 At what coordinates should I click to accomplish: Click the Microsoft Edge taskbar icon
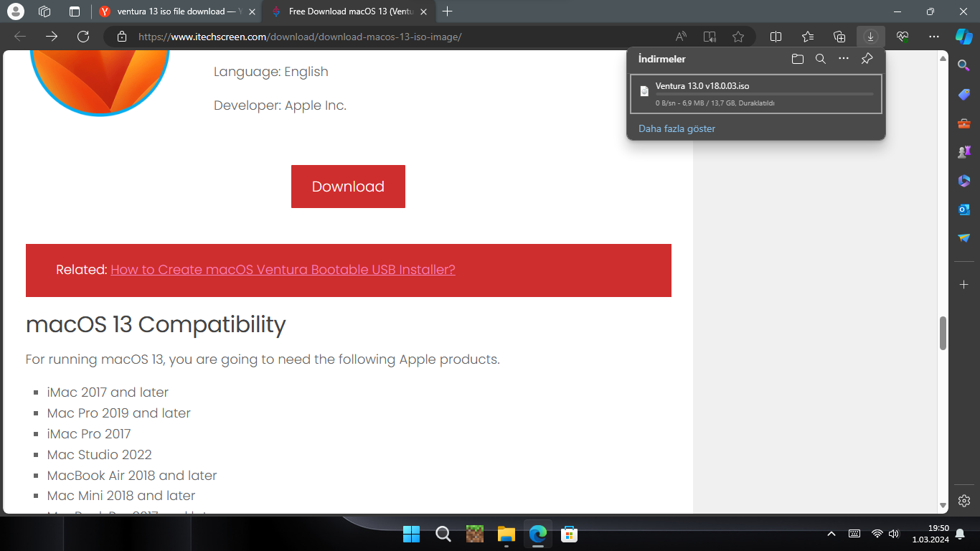[538, 534]
